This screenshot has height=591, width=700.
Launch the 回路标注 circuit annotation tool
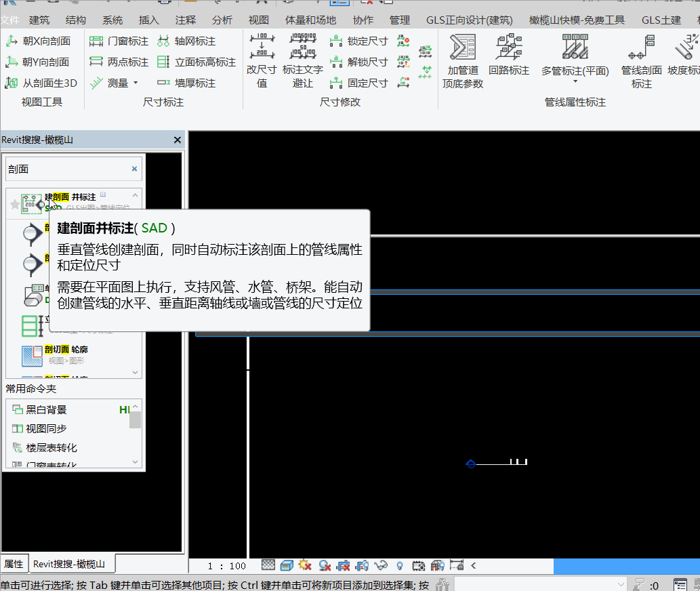pos(509,54)
